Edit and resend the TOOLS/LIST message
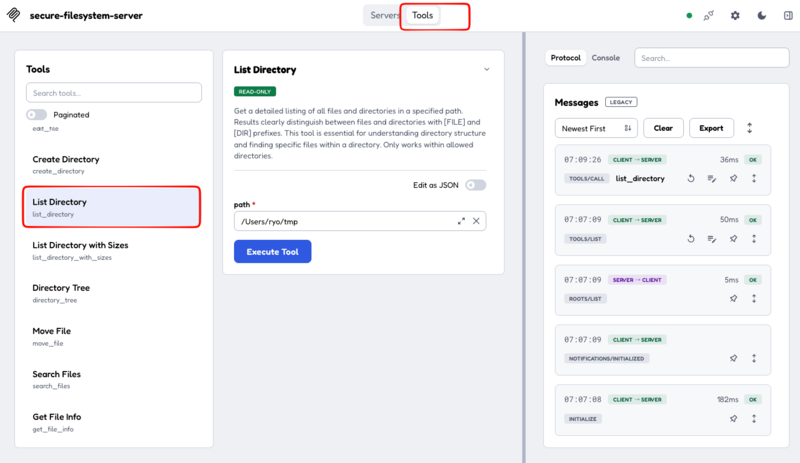This screenshot has width=800, height=463. point(712,239)
